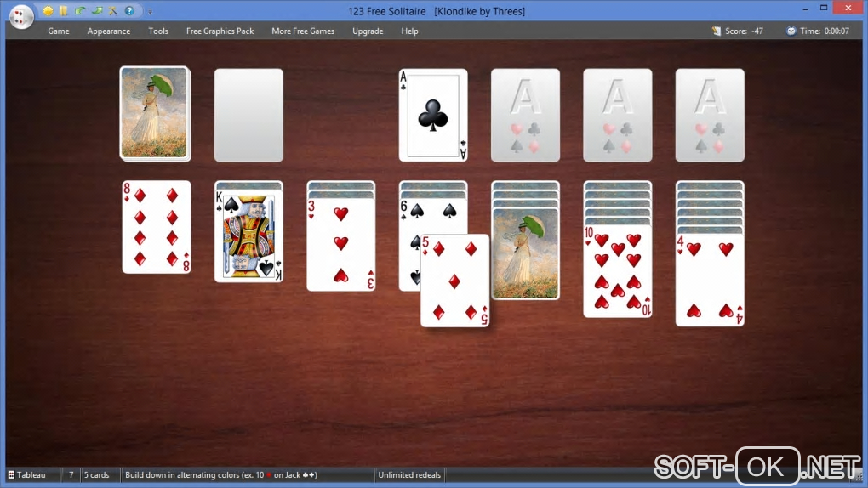Screen dimensions: 868x488
Task: Expand the quick access toolbar dropdown arrow
Action: coord(150,11)
